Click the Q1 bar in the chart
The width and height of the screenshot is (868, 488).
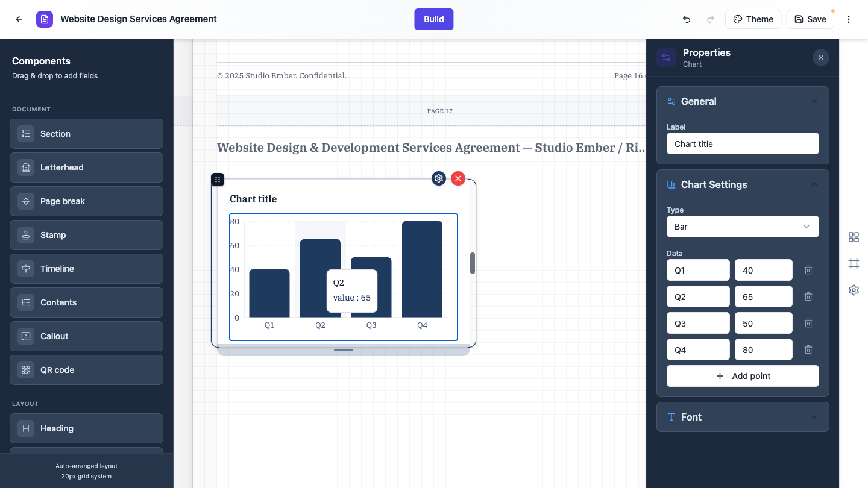269,293
